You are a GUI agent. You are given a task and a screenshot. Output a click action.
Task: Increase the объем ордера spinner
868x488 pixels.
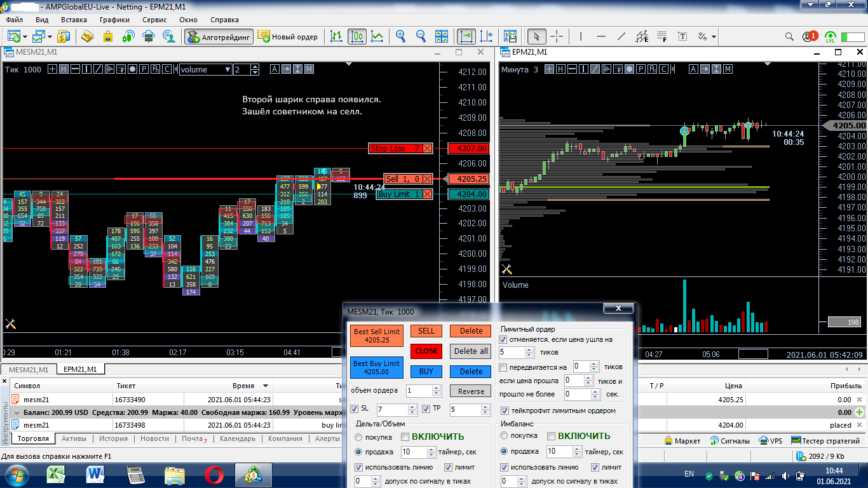click(x=437, y=388)
